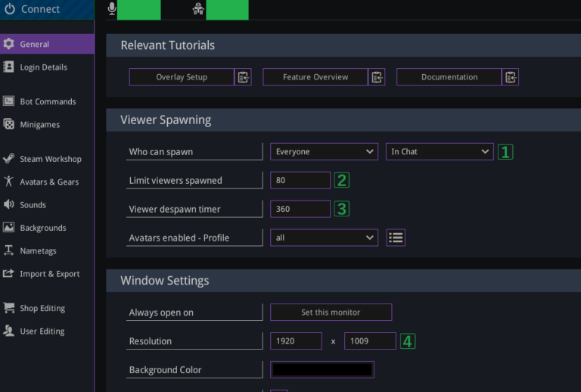Click the microphone icon in top bar
Viewport: 581px width, 392px height.
[x=112, y=9]
